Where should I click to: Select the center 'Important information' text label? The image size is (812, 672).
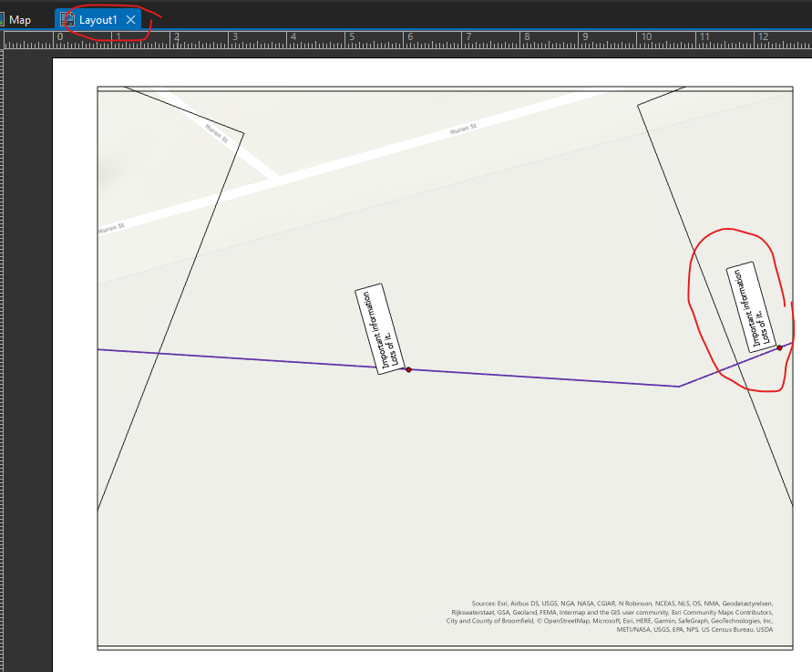tap(378, 328)
